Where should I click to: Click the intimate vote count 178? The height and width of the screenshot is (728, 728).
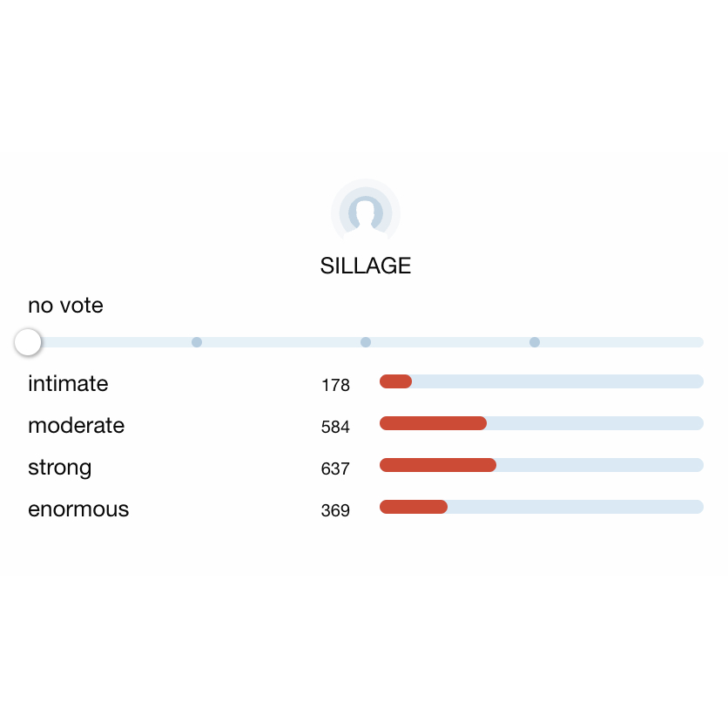click(x=335, y=385)
